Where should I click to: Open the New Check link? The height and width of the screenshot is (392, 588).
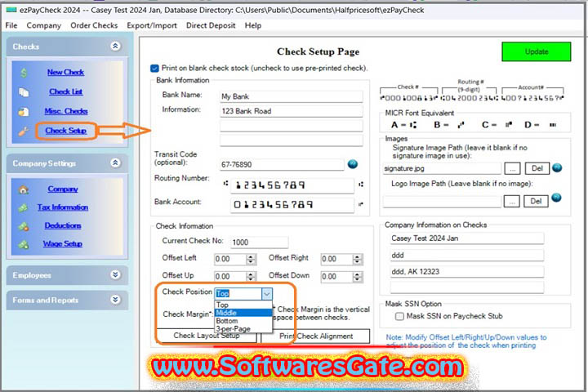pos(65,72)
